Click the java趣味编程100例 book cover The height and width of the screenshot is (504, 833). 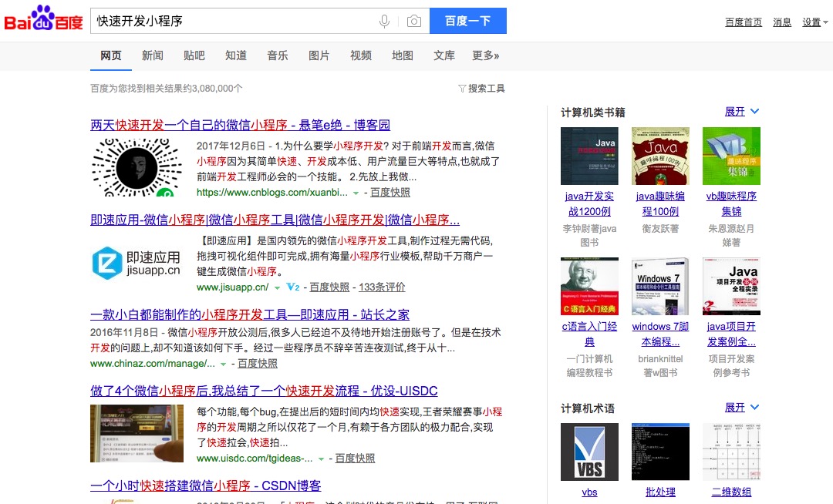point(660,156)
